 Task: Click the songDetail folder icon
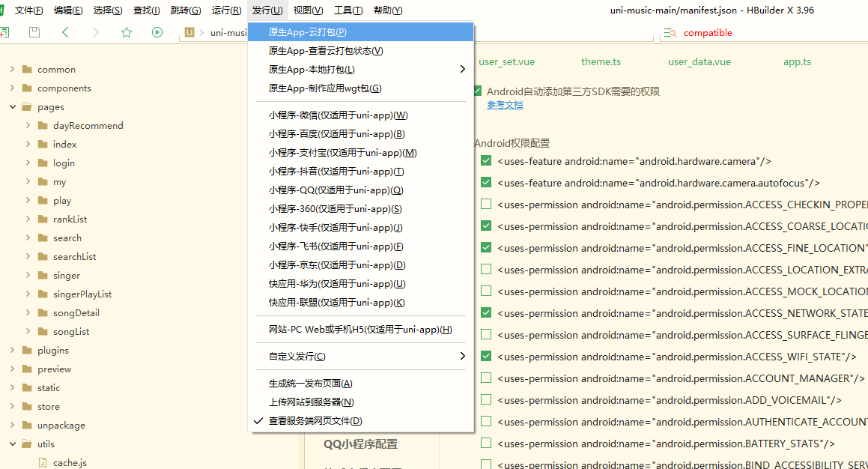(x=43, y=313)
